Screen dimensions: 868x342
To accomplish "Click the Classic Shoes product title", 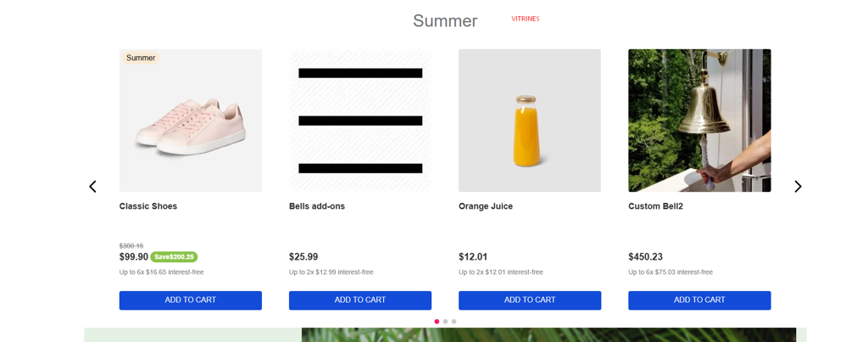I will coord(148,206).
